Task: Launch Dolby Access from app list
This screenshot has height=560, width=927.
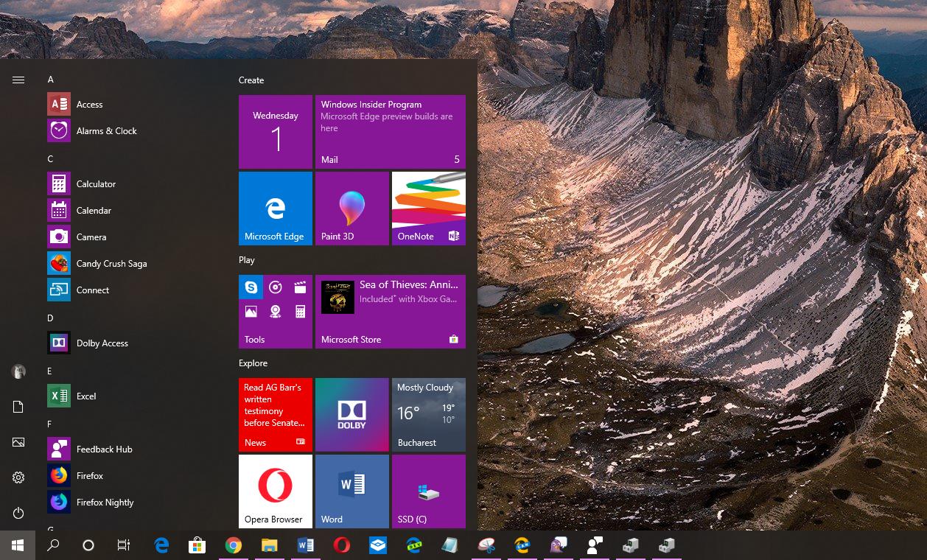Action: pos(133,343)
